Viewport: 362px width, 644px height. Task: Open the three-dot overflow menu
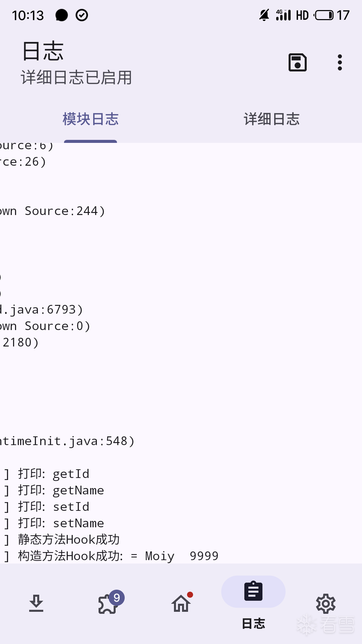(x=340, y=62)
